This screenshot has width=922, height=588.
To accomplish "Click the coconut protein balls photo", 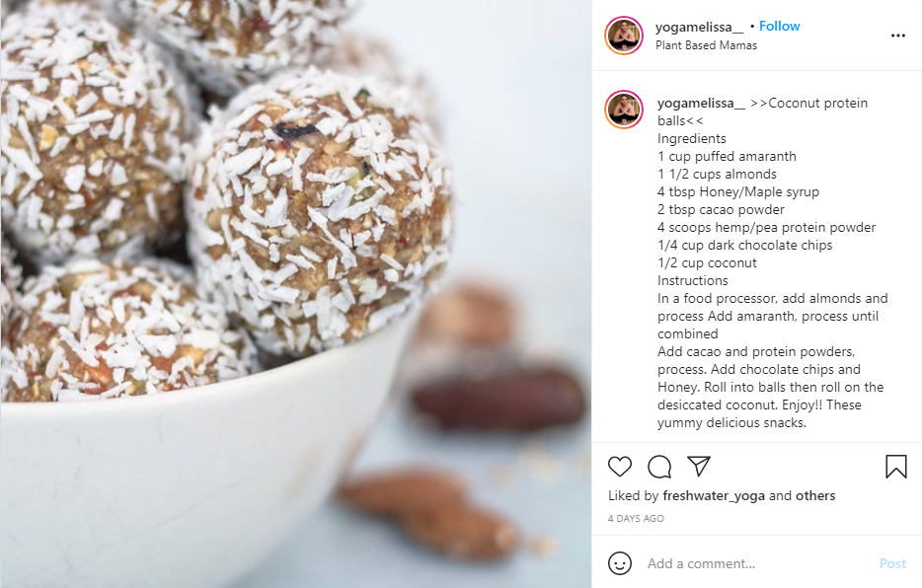I will click(296, 294).
